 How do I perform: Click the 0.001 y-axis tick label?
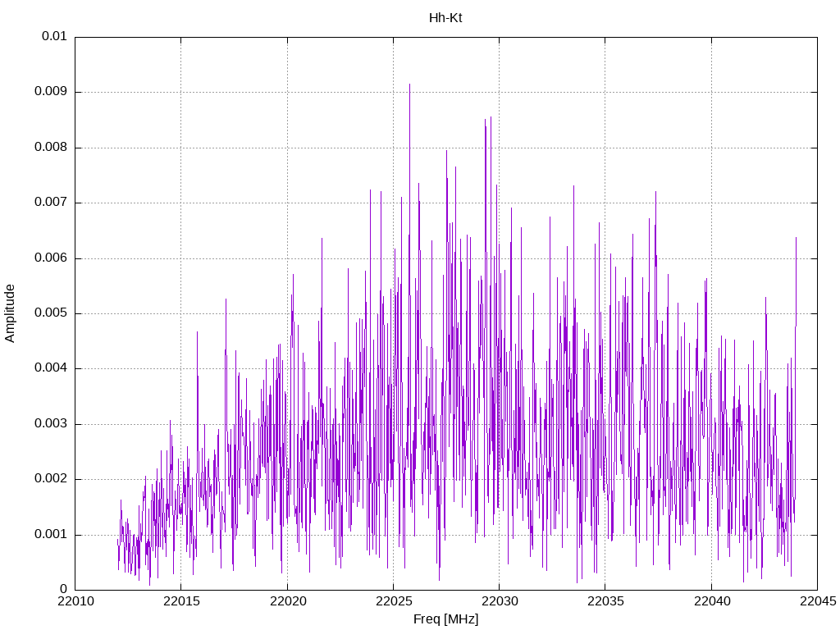point(51,535)
